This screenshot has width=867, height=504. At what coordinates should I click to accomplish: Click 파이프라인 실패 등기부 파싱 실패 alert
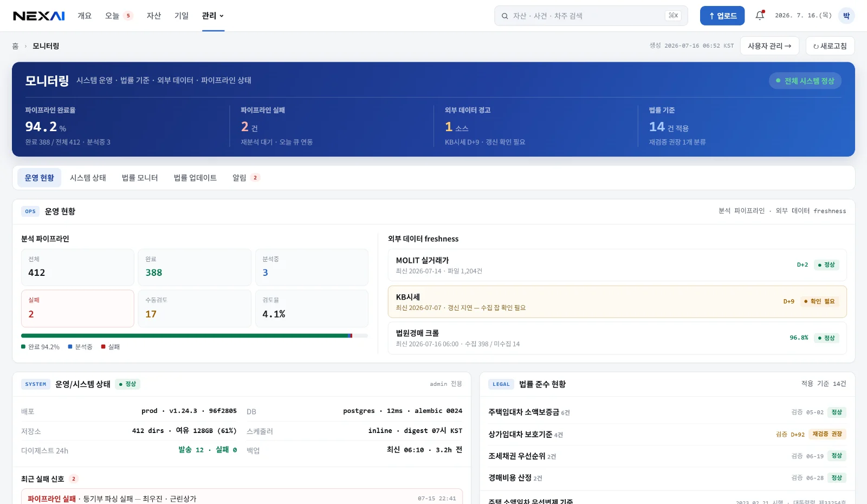click(242, 497)
